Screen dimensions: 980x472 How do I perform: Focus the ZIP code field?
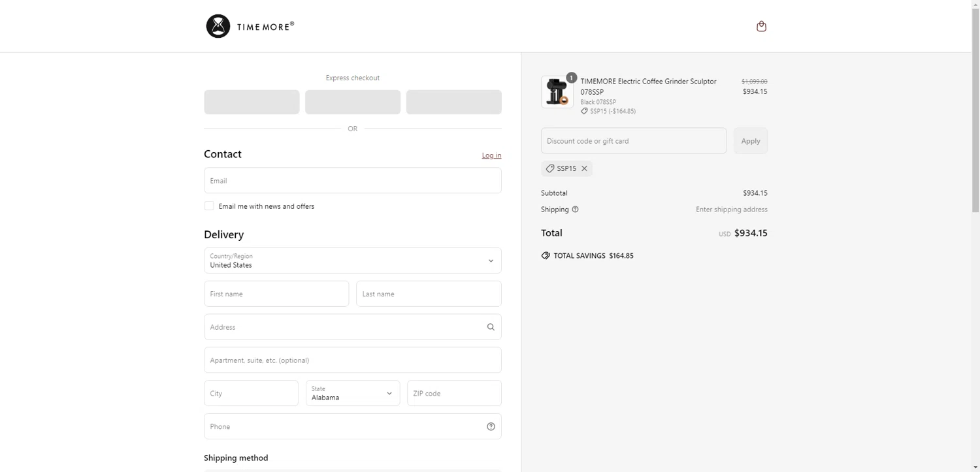(x=454, y=393)
